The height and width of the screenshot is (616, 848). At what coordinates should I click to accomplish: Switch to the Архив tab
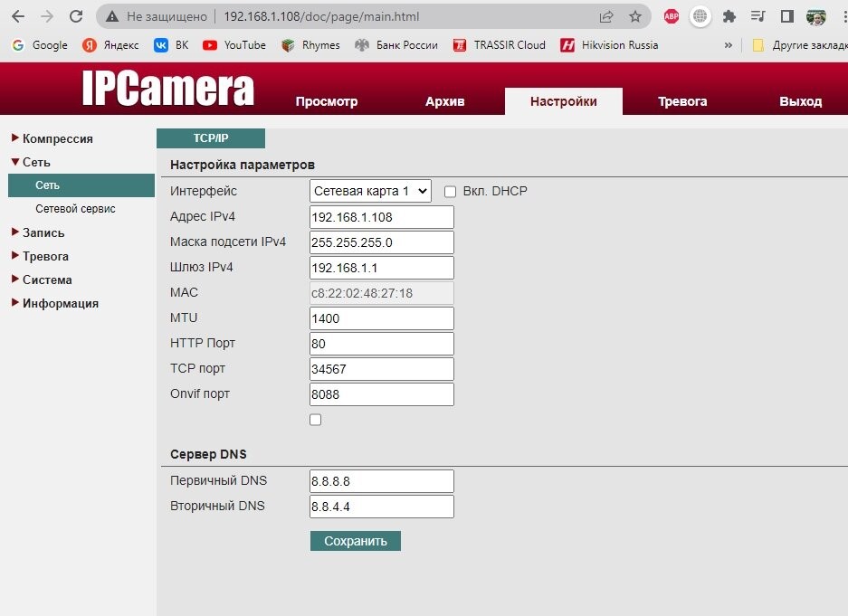point(444,101)
